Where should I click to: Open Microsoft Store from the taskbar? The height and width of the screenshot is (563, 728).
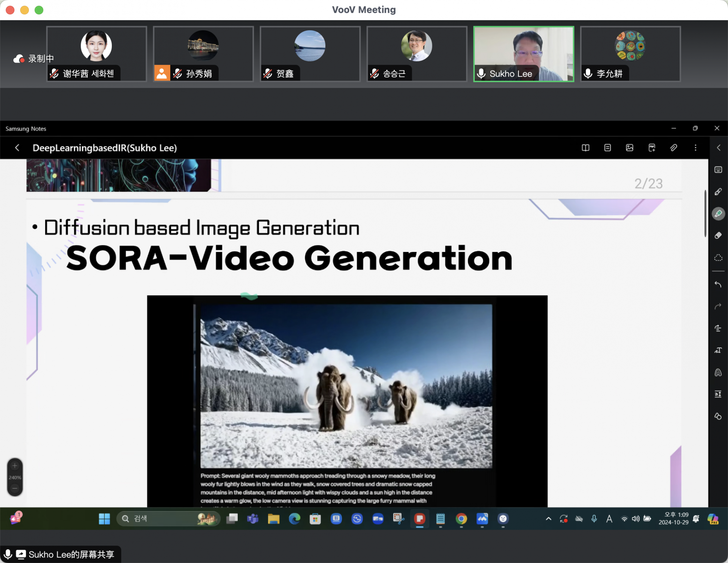coord(315,519)
